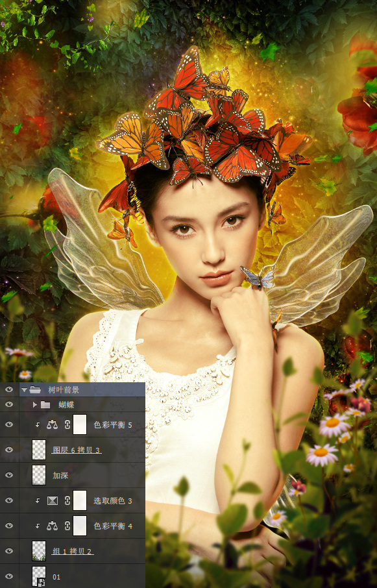Expand the 蝴蝶 group
The height and width of the screenshot is (588, 377).
(35, 404)
